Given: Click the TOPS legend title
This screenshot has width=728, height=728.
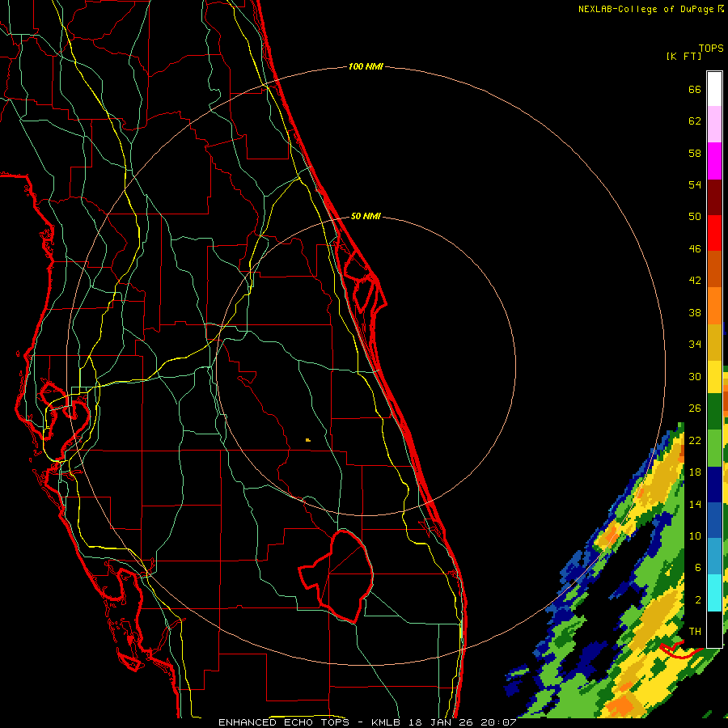Looking at the screenshot, I should pos(711,49).
